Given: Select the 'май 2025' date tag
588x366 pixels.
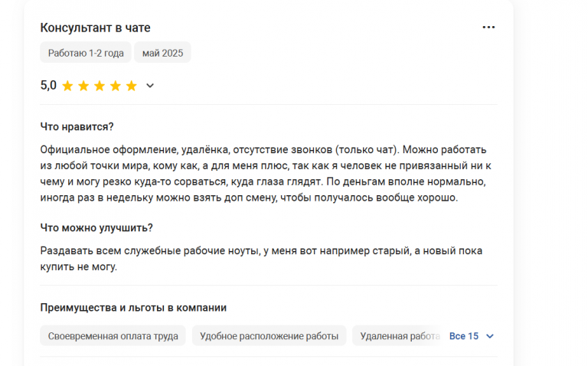Looking at the screenshot, I should (x=162, y=53).
